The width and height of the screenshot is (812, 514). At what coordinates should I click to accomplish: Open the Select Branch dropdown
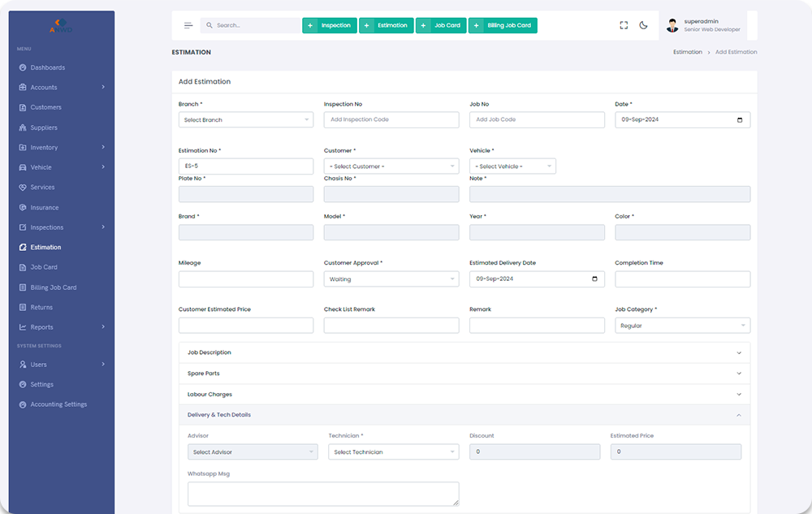coord(246,119)
